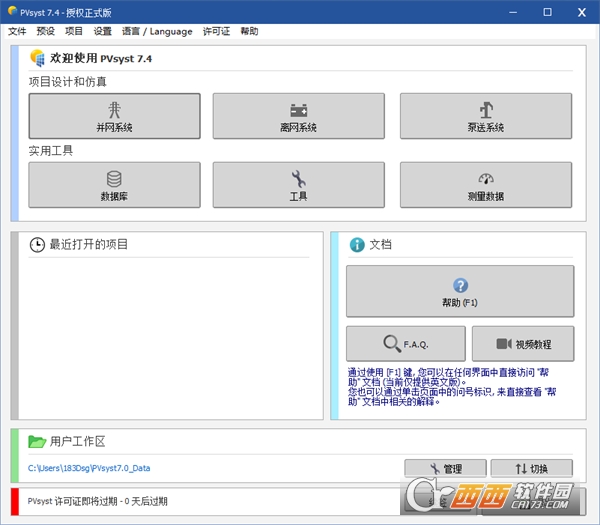Click the battery icon for standalone system

coord(298,110)
